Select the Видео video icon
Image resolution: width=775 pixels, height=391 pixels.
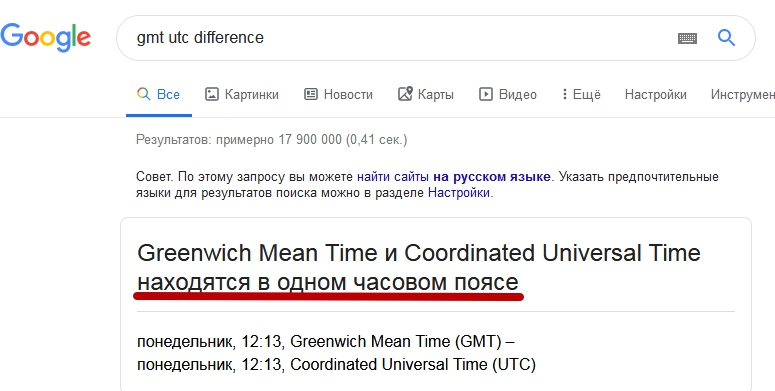click(x=485, y=94)
